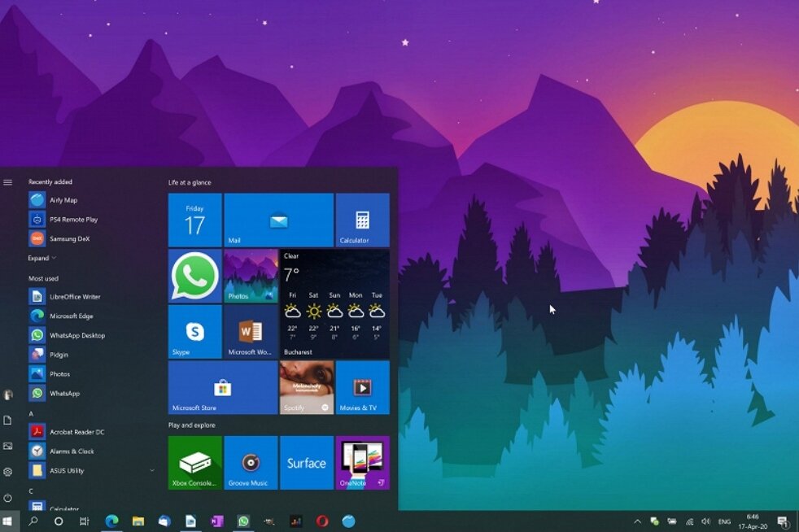Open Alarms & Clock app

pyautogui.click(x=92, y=451)
